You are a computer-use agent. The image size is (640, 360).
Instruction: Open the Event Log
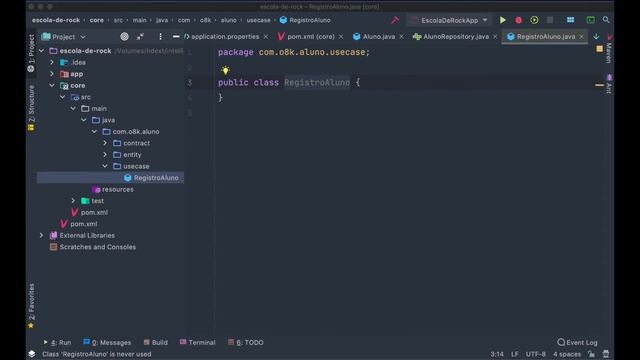click(x=577, y=342)
